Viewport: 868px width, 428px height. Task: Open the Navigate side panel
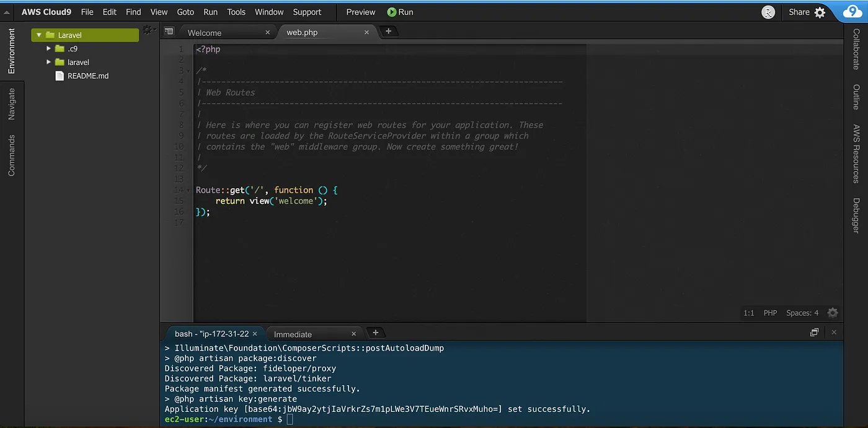[11, 103]
